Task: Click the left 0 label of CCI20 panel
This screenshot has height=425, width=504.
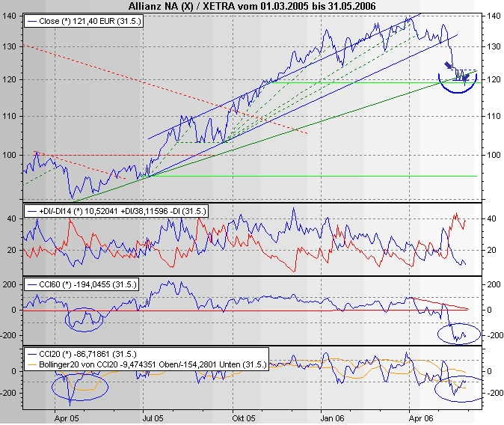Action: [x=13, y=371]
